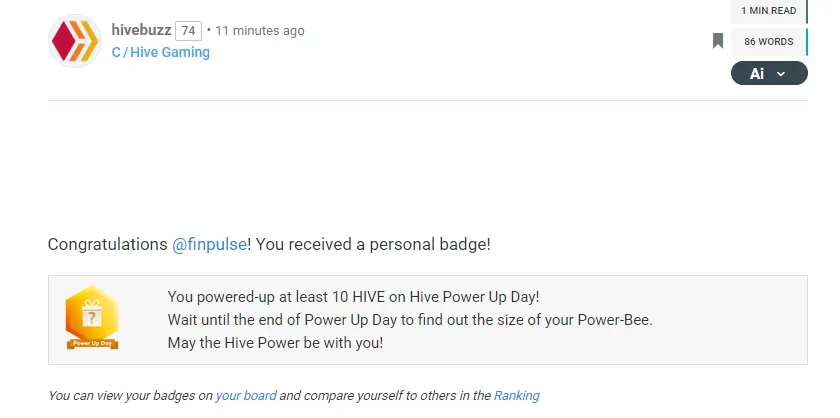Screen dimensions: 840x418
Task: Open the hivebuzz profile avatar
Action: [x=75, y=41]
